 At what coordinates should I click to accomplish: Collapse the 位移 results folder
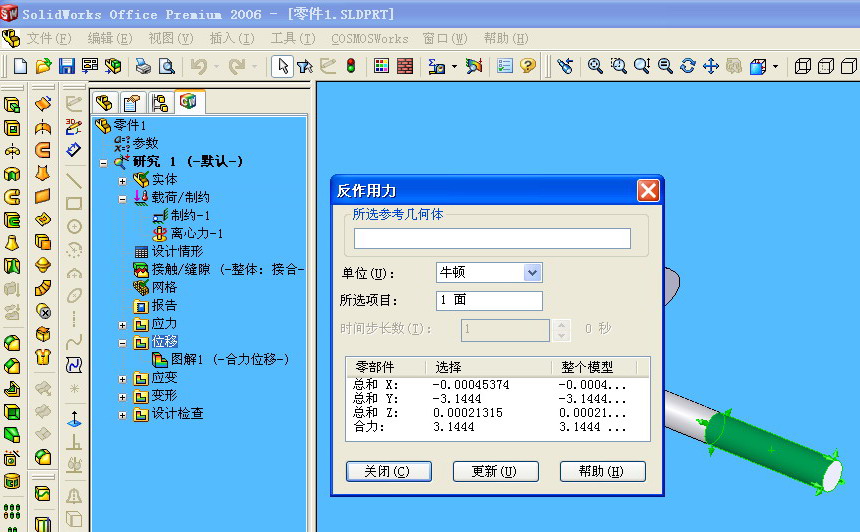[x=122, y=343]
